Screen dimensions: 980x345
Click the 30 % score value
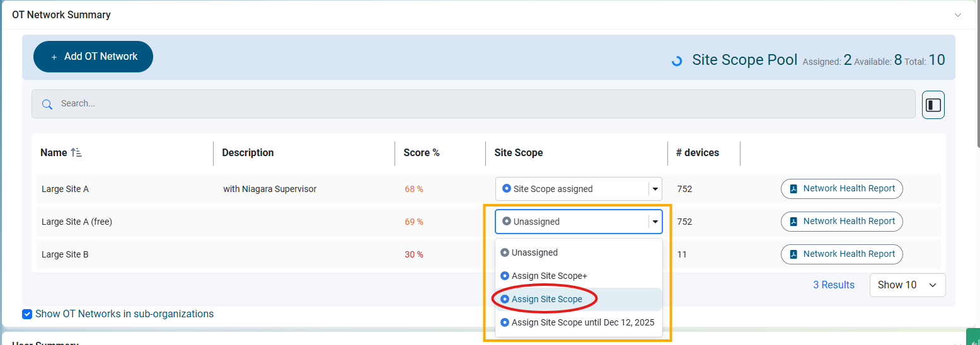(414, 254)
